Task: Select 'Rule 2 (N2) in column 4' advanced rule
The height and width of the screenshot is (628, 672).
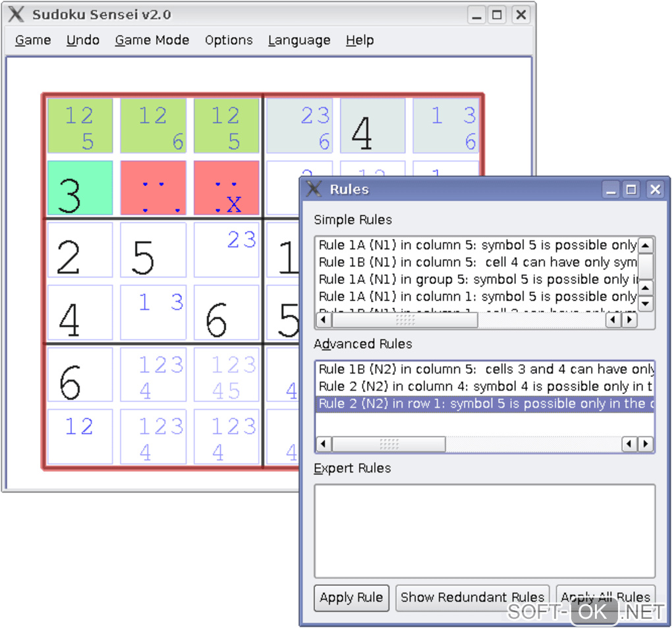Action: click(485, 387)
